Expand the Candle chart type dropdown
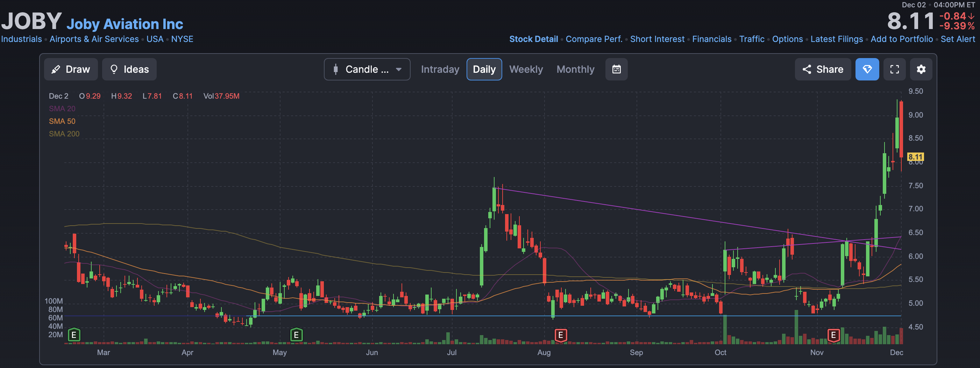 [367, 69]
